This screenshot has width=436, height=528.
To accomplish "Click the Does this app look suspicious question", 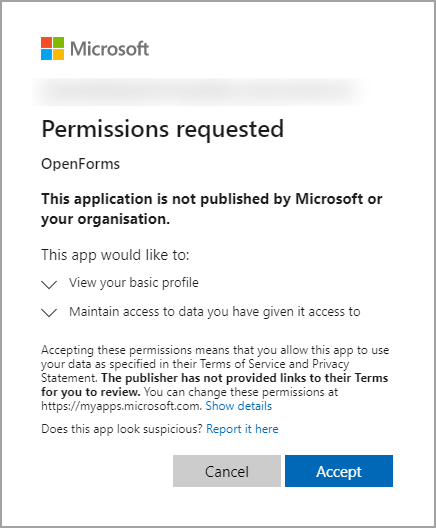I will click(122, 429).
